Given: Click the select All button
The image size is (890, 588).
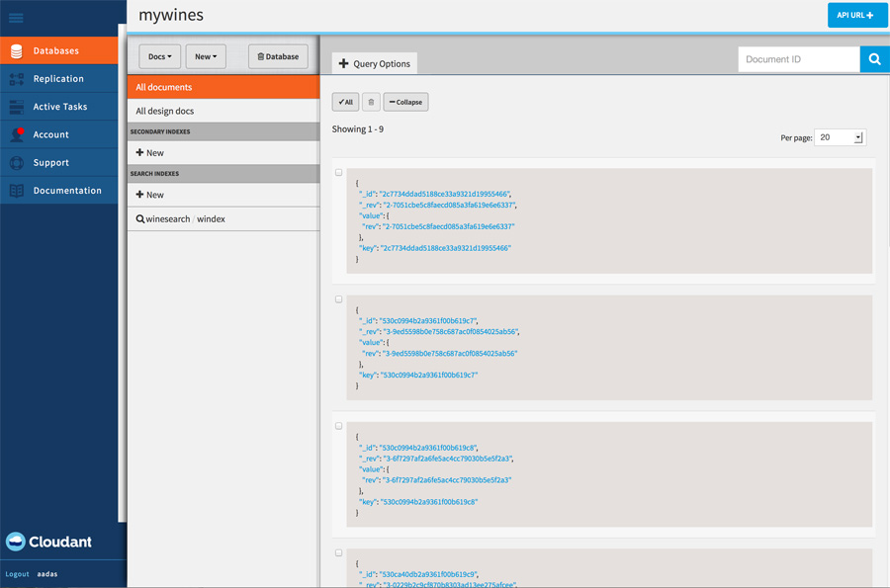Looking at the screenshot, I should (x=346, y=102).
